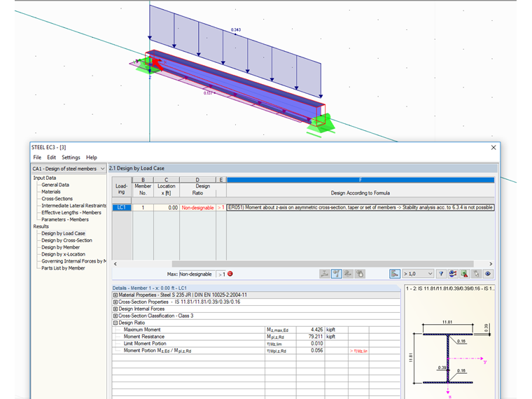Select Design by Load Case

tap(63, 233)
